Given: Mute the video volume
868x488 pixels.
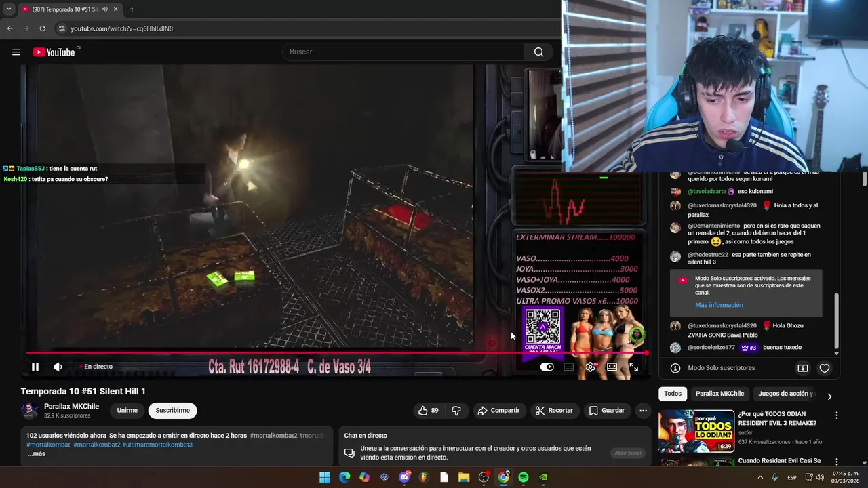Looking at the screenshot, I should point(58,367).
